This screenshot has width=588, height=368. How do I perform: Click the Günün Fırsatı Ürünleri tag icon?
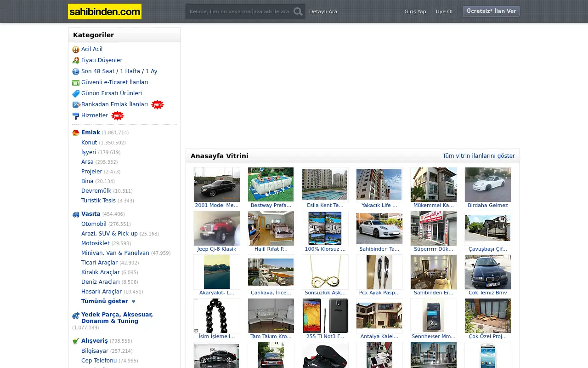pos(76,94)
